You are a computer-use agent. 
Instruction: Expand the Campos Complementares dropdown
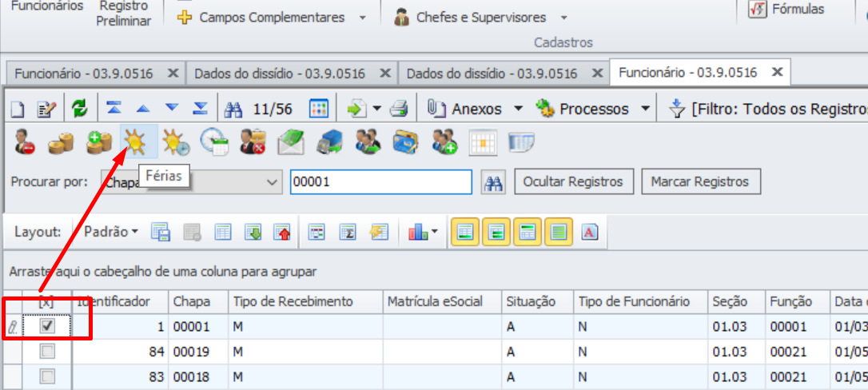point(363,18)
